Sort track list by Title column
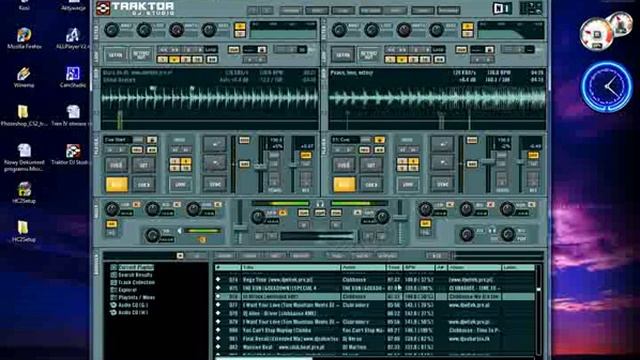The width and height of the screenshot is (640, 360). pos(291,268)
